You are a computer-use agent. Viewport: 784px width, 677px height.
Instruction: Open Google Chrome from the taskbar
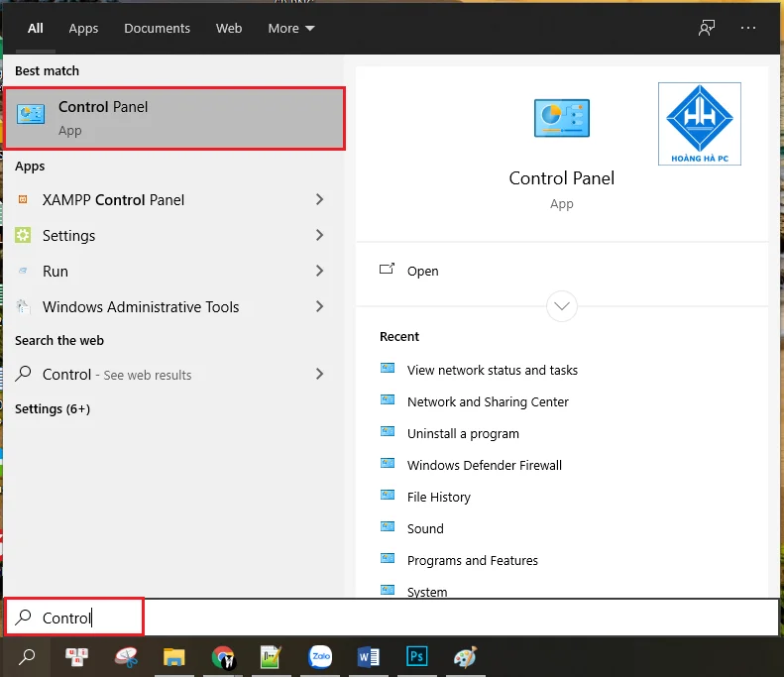point(223,656)
